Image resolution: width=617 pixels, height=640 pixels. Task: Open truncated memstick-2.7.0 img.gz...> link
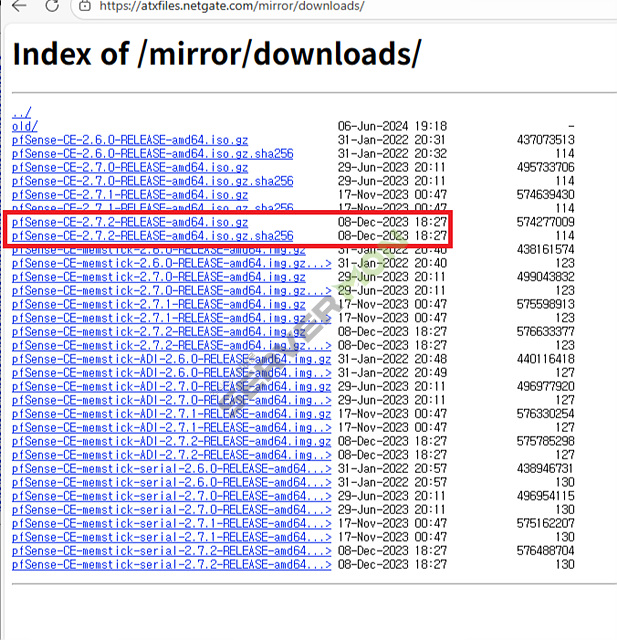click(171, 291)
